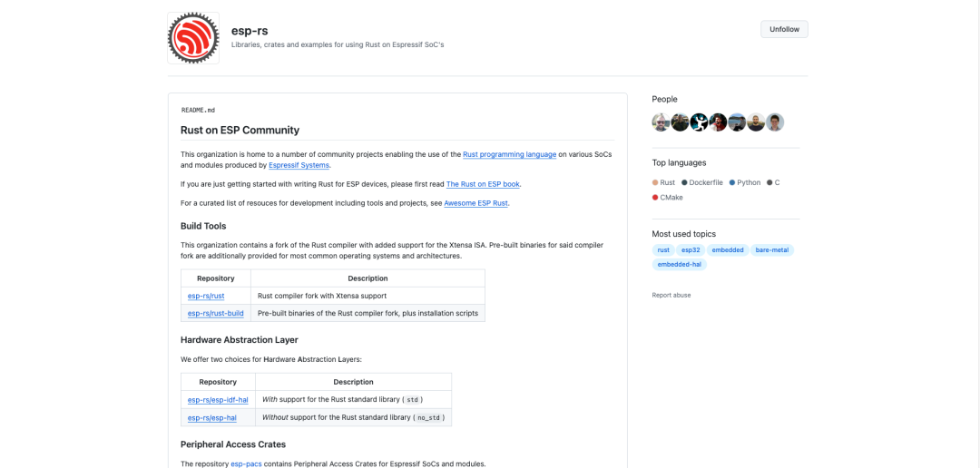This screenshot has width=980, height=468.
Task: Open The Rust on ESP book link
Action: point(483,184)
